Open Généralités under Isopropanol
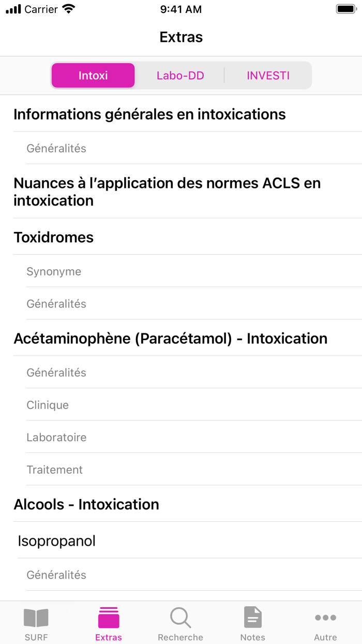362x644 pixels. tap(56, 575)
